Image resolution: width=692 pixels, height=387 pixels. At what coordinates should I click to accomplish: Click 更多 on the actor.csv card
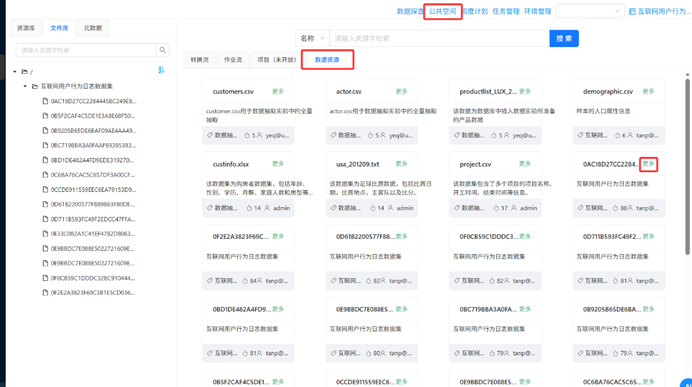[x=402, y=91]
